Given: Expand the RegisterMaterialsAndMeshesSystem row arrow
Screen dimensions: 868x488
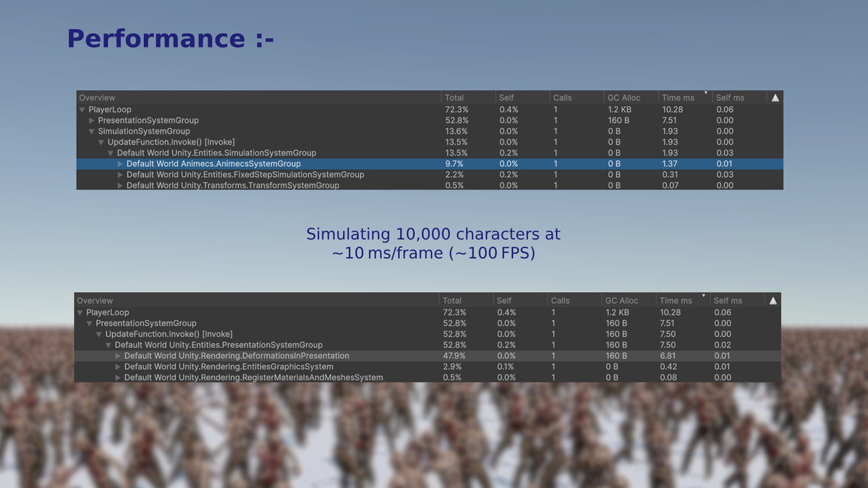Looking at the screenshot, I should click(118, 377).
